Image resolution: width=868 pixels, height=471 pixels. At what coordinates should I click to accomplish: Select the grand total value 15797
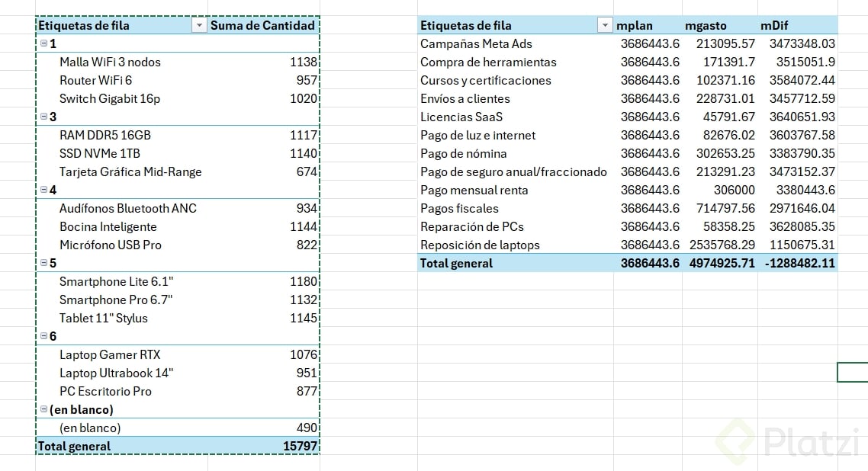click(300, 446)
